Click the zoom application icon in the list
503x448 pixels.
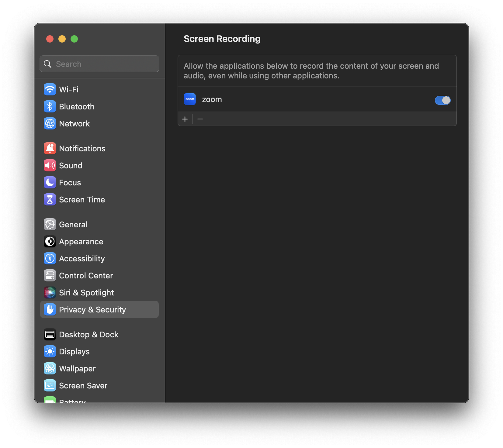[x=189, y=99]
